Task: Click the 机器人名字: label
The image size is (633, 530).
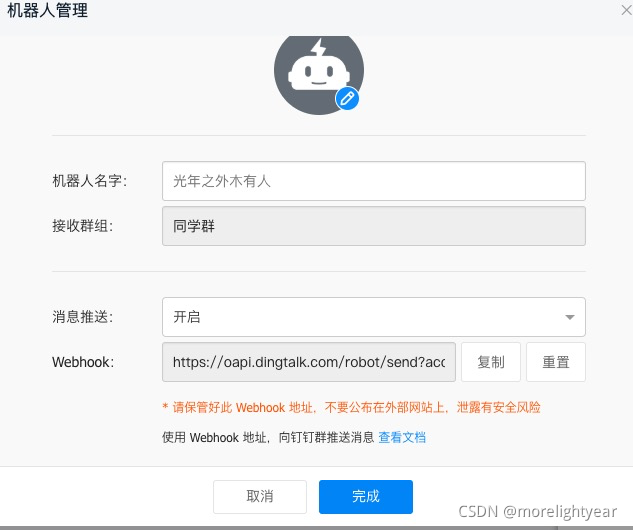Action: (x=90, y=181)
